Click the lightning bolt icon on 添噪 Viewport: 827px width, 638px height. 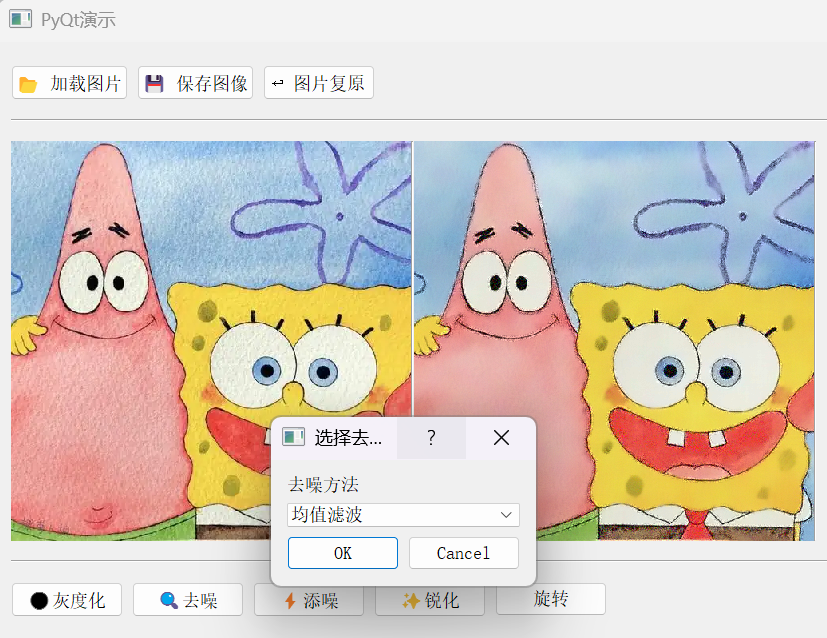point(290,601)
